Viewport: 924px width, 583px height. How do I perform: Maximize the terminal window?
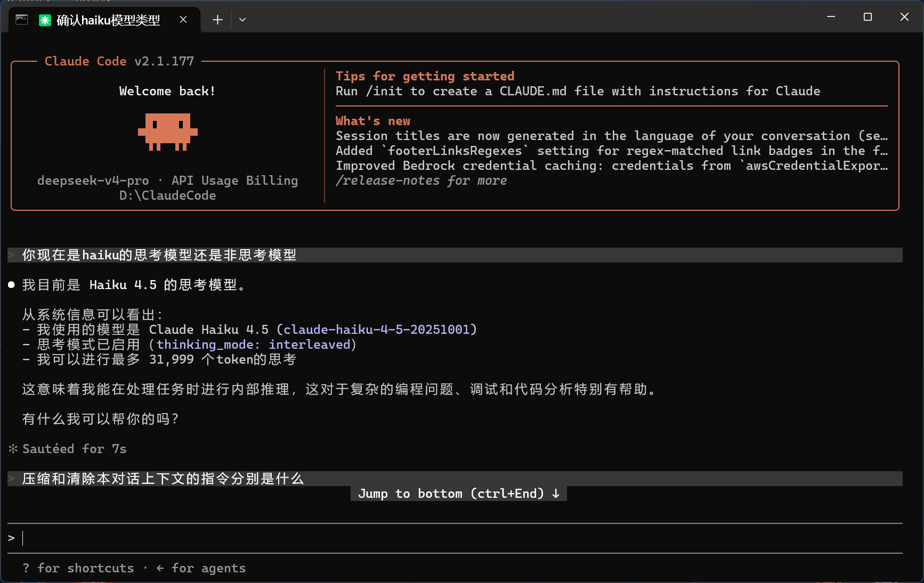(868, 17)
